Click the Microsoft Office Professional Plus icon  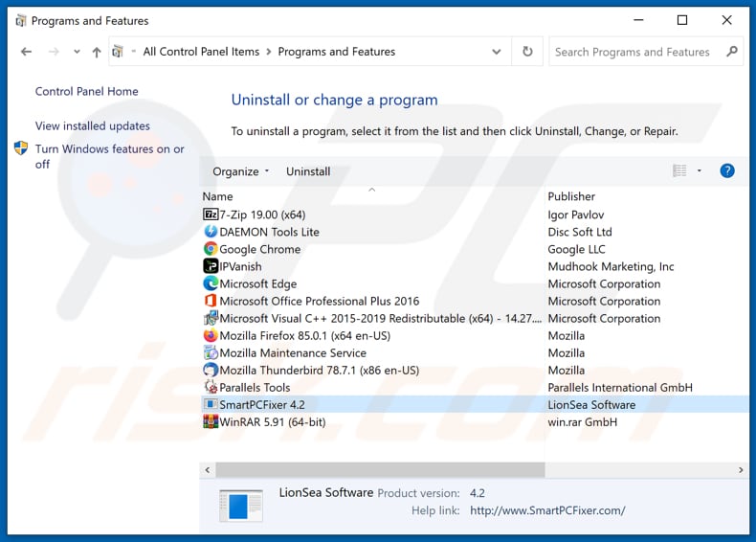tap(211, 301)
